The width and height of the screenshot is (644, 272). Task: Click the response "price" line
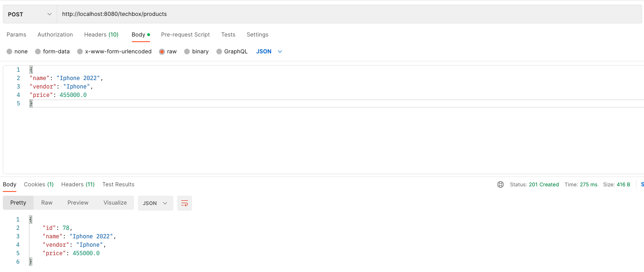[x=71, y=253]
